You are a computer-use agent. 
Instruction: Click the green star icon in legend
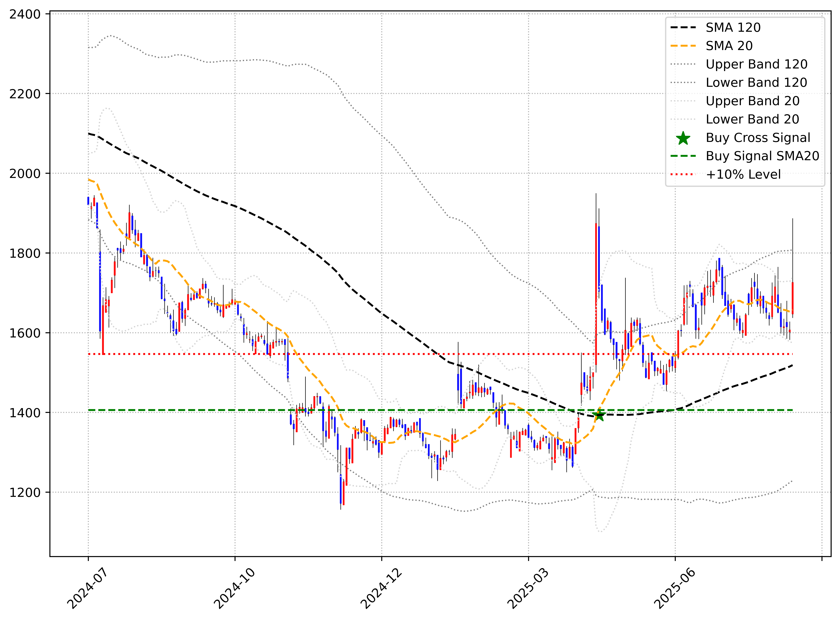(683, 138)
